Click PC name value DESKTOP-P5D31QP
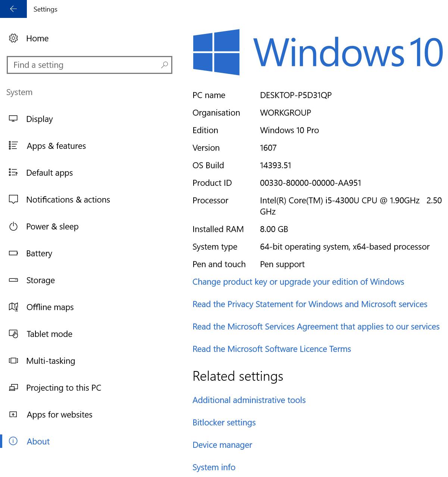448x477 pixels. point(296,95)
